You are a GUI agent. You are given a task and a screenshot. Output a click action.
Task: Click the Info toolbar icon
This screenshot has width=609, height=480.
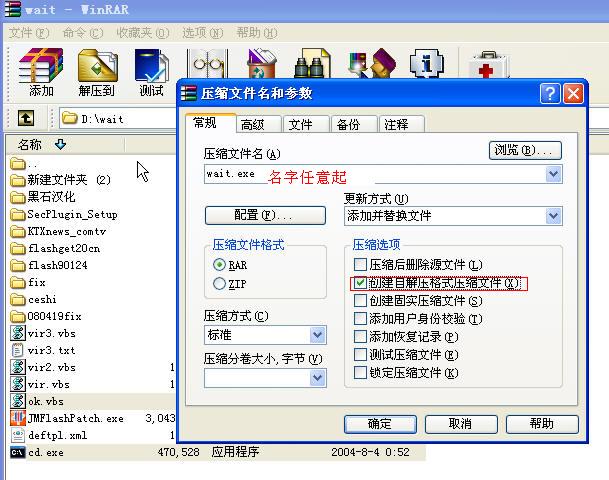tap(427, 63)
